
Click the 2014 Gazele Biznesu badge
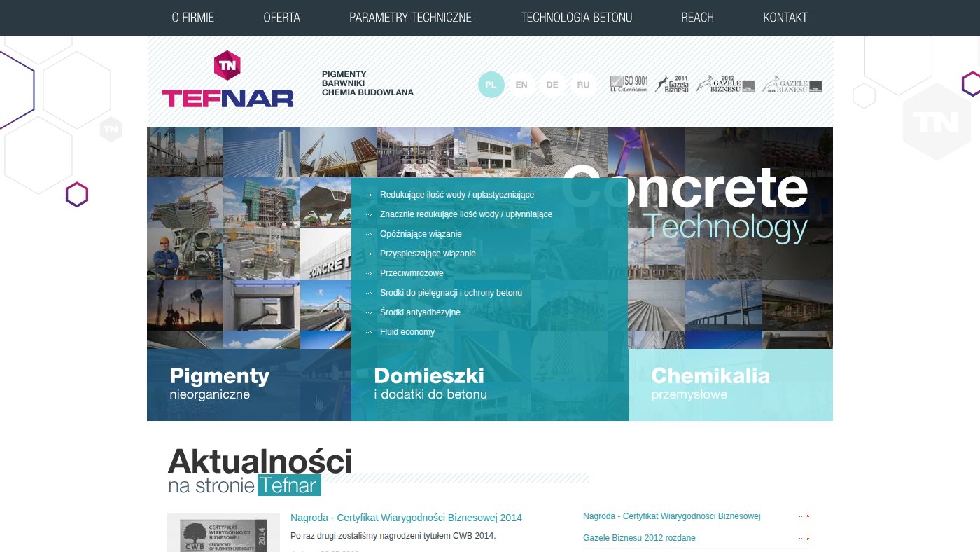point(792,84)
